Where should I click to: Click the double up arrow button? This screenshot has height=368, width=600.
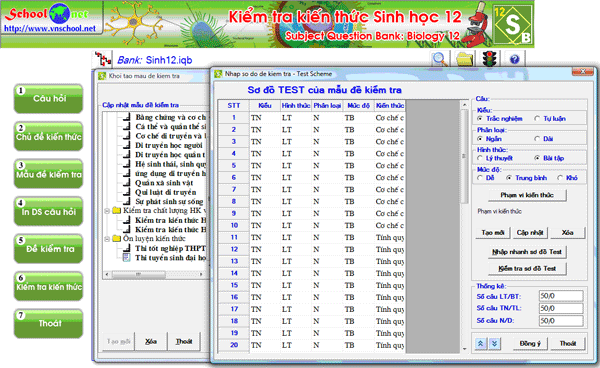480,344
